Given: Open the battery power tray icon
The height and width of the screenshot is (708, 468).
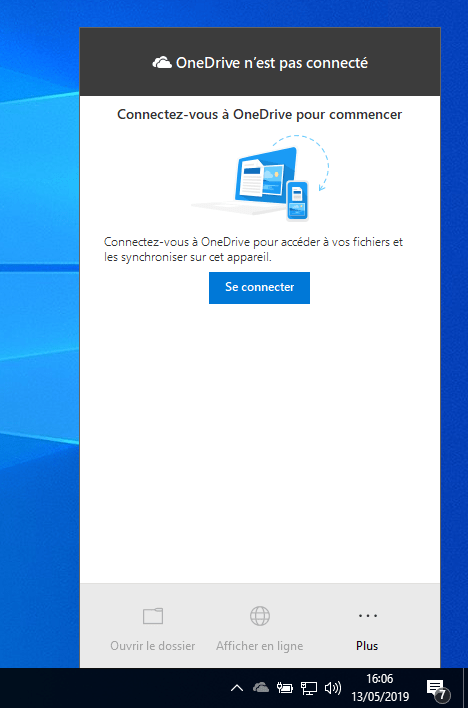Looking at the screenshot, I should click(x=285, y=688).
